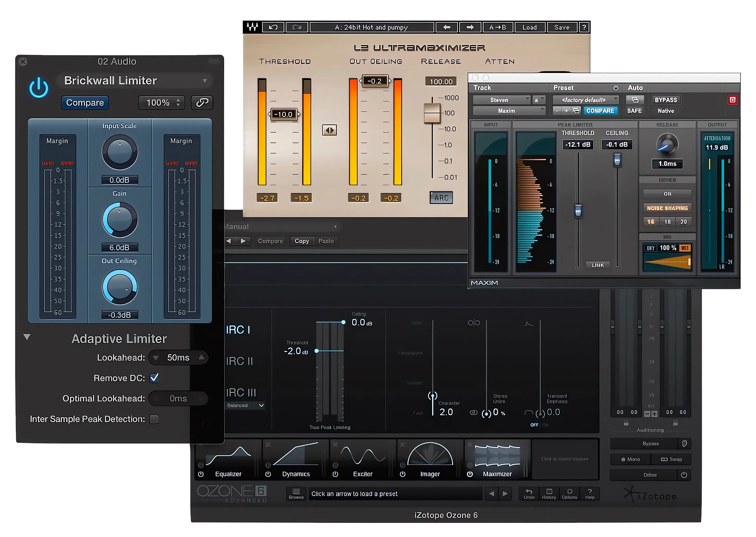Select IRC III limiter mode

tap(241, 393)
